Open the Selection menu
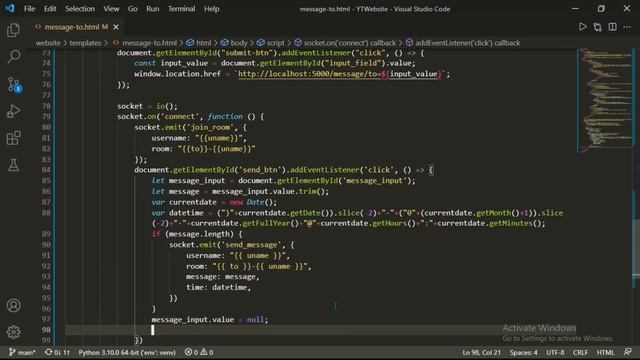Screen dimensions: 640x360 80,9
